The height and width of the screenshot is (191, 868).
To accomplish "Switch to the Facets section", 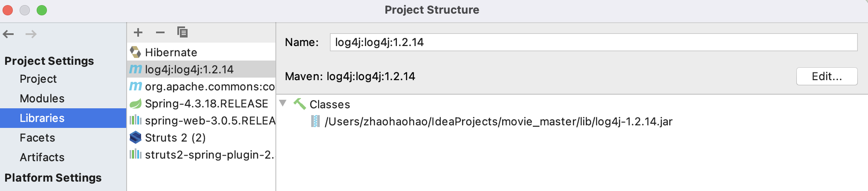I will pos(37,138).
